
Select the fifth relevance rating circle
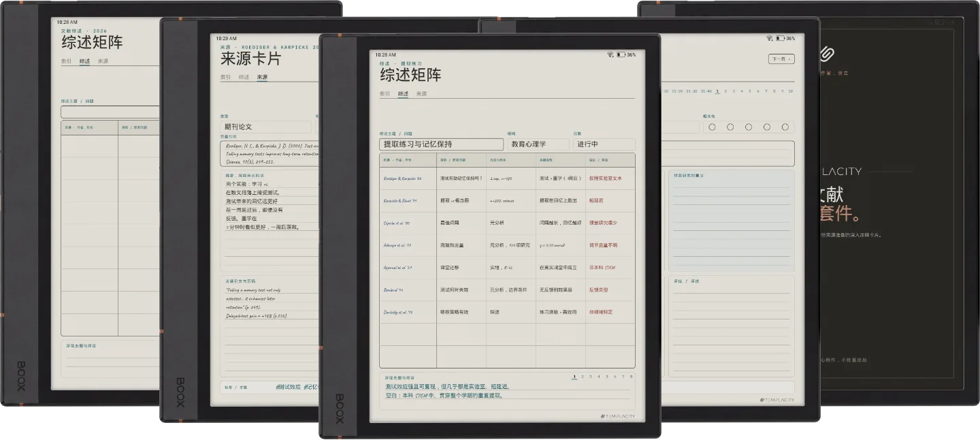(x=785, y=127)
